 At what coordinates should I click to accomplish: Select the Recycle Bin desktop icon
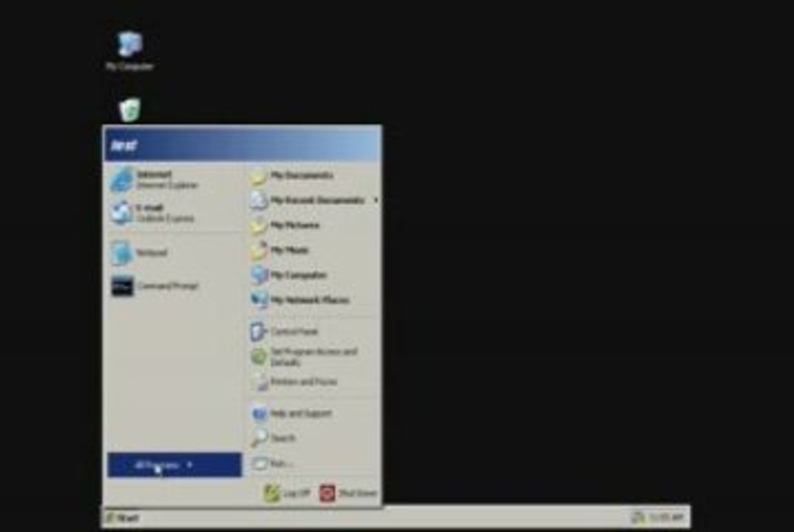point(129,110)
